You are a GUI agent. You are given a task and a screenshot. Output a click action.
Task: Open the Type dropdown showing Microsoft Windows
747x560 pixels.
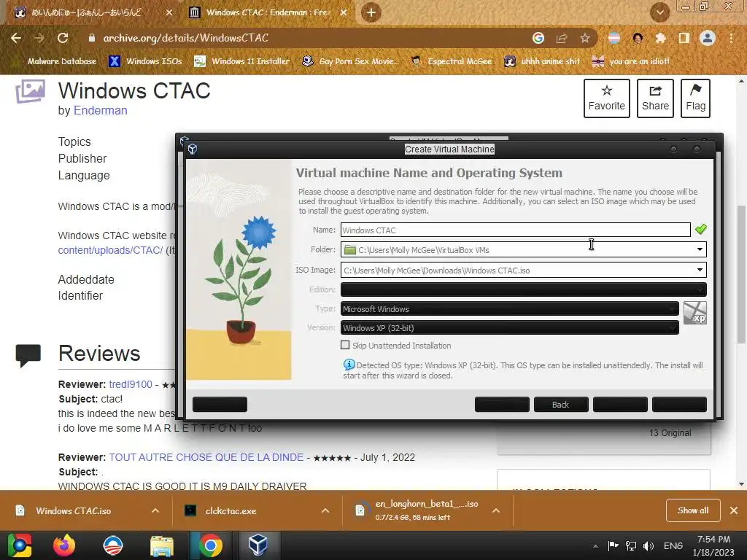click(510, 308)
